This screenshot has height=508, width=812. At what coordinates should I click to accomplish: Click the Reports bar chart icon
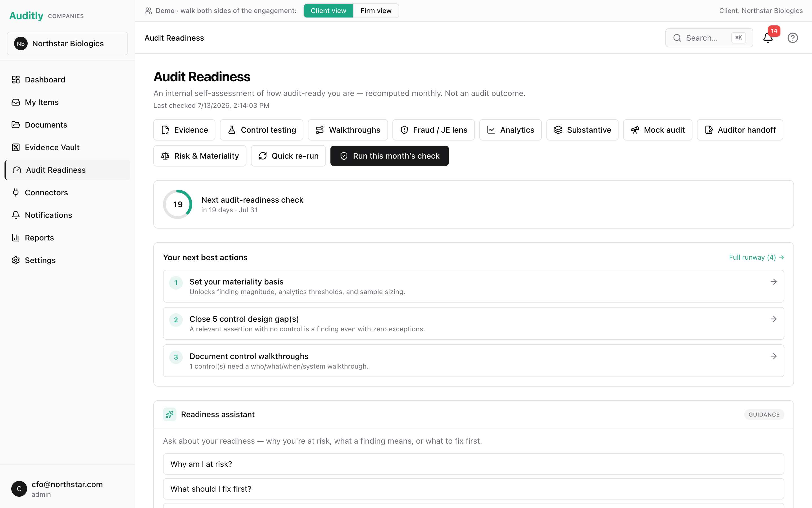tap(16, 238)
